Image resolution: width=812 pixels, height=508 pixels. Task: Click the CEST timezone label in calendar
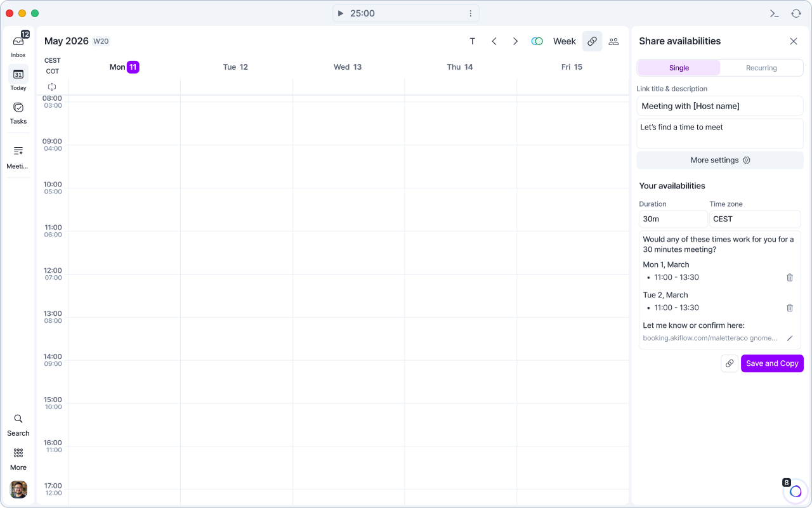(53, 61)
